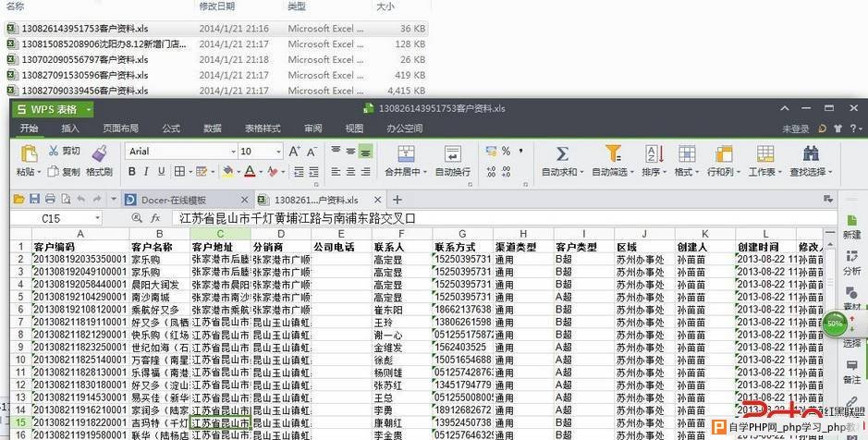Switch to the Page Layout (页面布局) tab

tap(121, 128)
